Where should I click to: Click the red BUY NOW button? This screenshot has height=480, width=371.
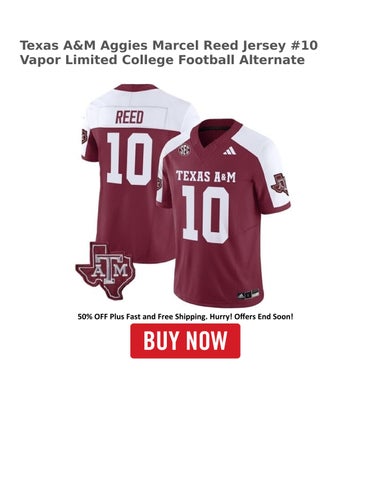pos(185,341)
